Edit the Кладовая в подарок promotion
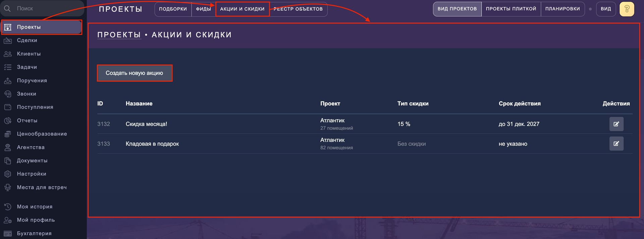Image resolution: width=644 pixels, height=239 pixels. point(616,144)
